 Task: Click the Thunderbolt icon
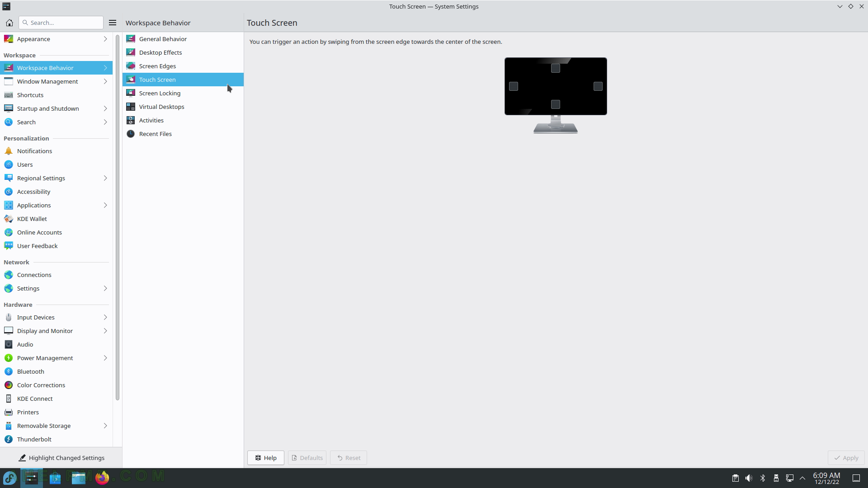pyautogui.click(x=9, y=439)
